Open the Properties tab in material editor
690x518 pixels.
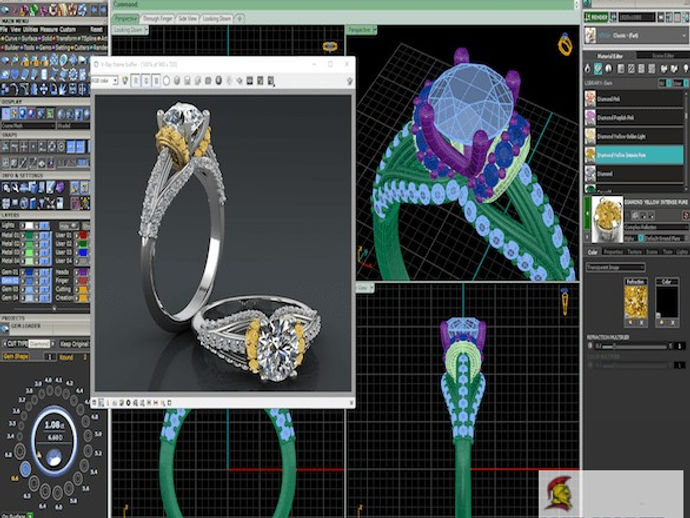pos(613,252)
